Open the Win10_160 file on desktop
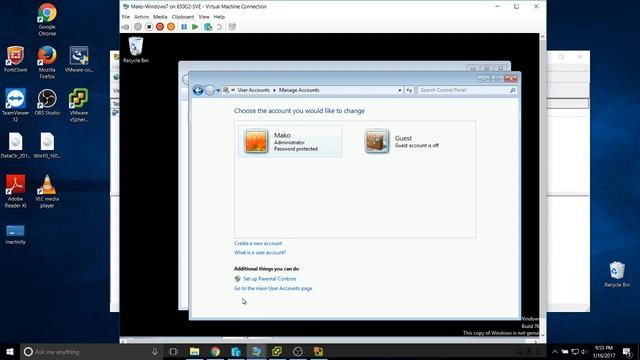The height and width of the screenshot is (360, 640). [47, 145]
